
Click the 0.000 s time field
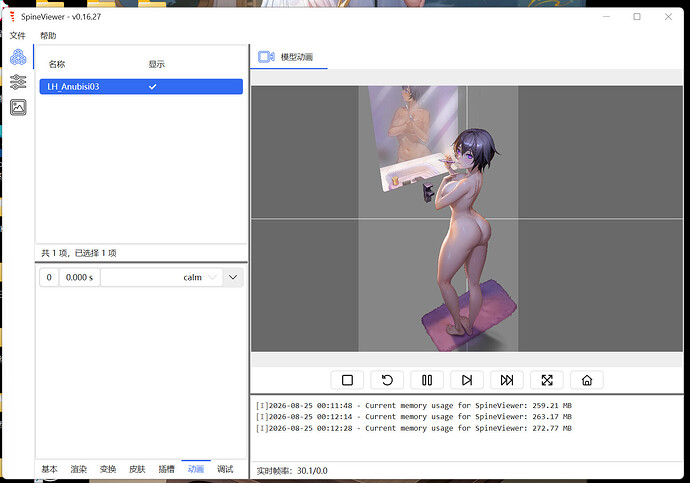coord(79,278)
